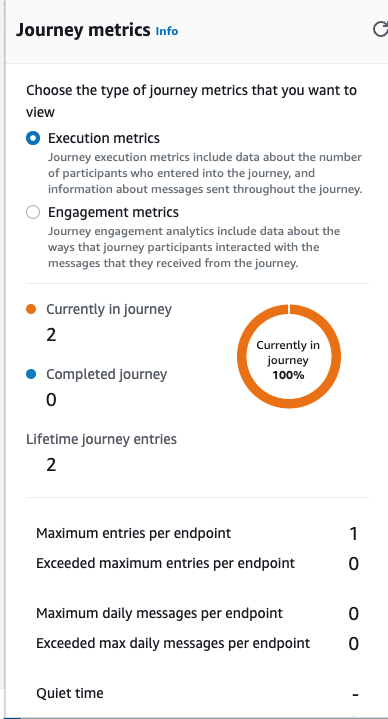Click the Lifetime journey entries value 2
Image resolution: width=388 pixels, height=719 pixels.
(51, 465)
